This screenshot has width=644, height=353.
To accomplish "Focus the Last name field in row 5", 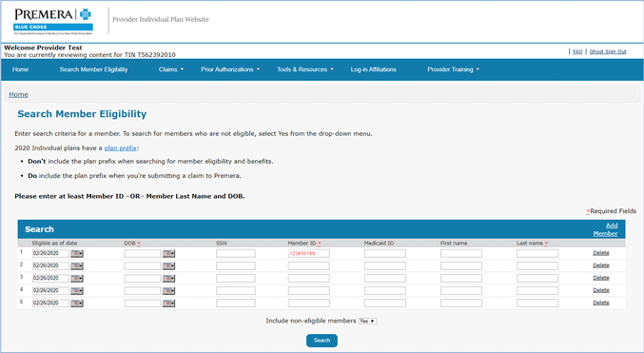I will pos(537,304).
